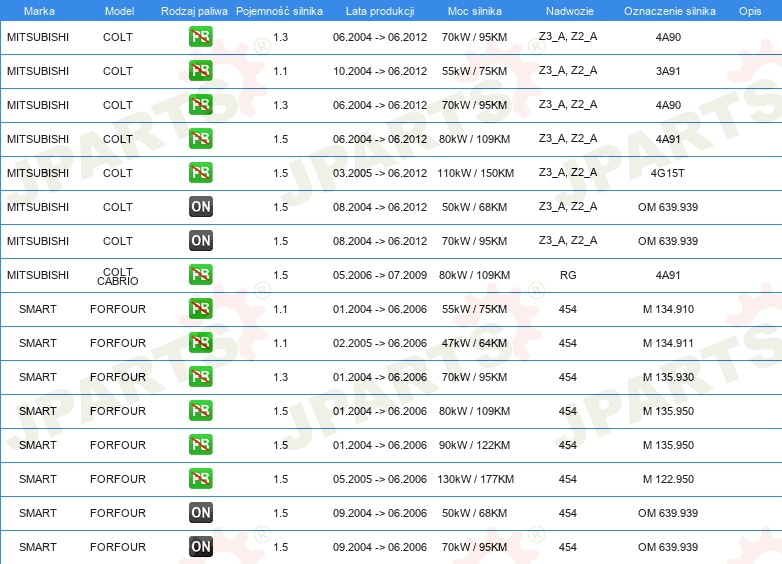The width and height of the screenshot is (782, 564).
Task: Click the petrol icon in the Colt 3A91 row
Action: click(200, 71)
